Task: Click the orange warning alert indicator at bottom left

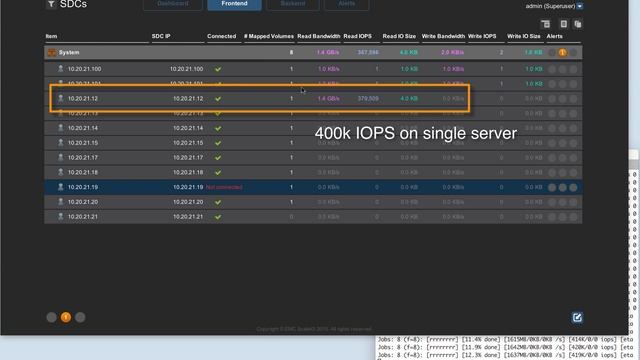Action: [x=66, y=317]
